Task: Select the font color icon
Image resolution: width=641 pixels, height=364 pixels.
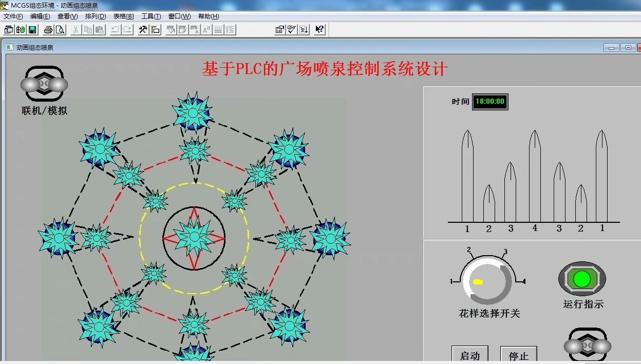Action: (194, 29)
